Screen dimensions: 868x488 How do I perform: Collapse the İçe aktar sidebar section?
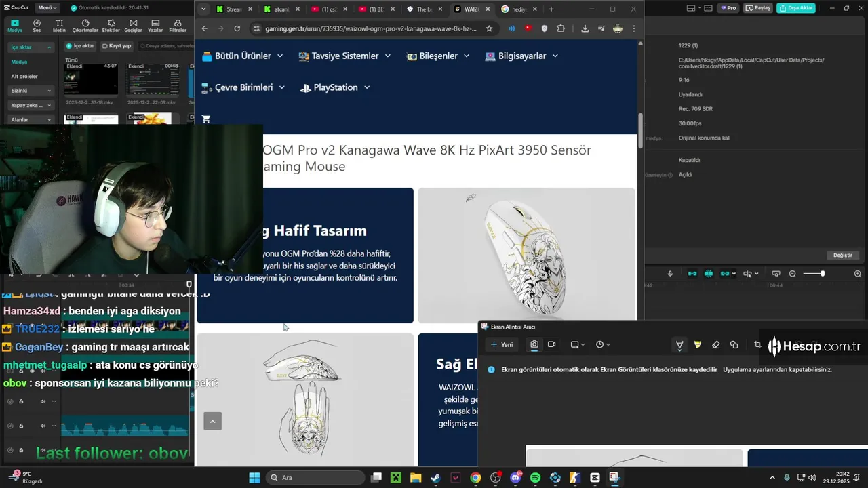31,47
